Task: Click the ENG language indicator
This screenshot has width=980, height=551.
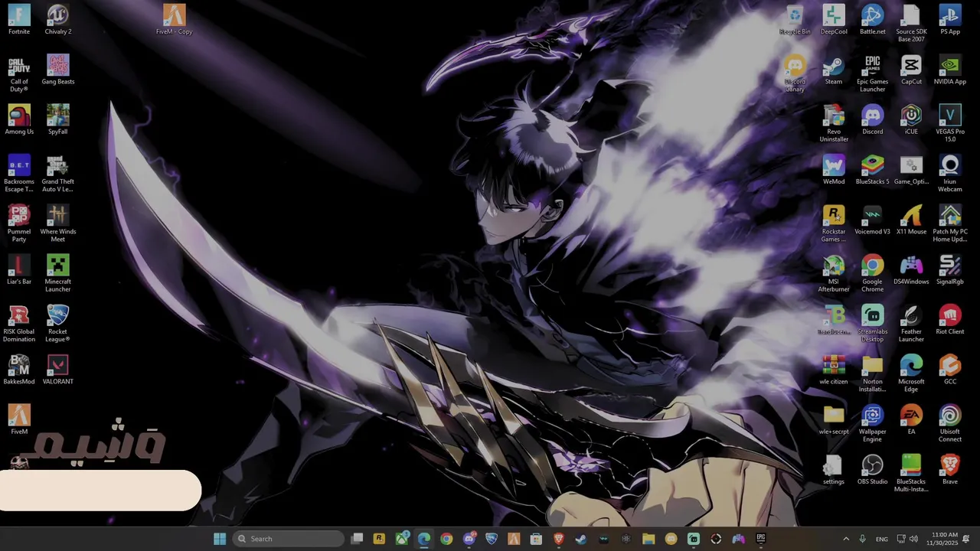Action: click(882, 539)
